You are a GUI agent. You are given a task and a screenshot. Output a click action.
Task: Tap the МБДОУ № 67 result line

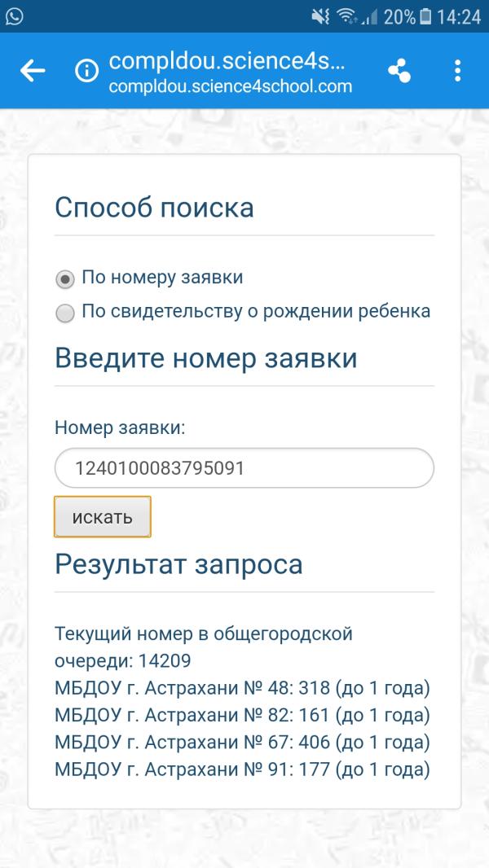(241, 743)
